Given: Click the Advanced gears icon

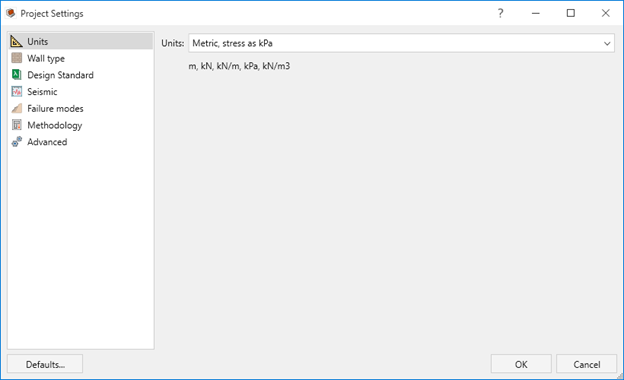Looking at the screenshot, I should point(17,142).
